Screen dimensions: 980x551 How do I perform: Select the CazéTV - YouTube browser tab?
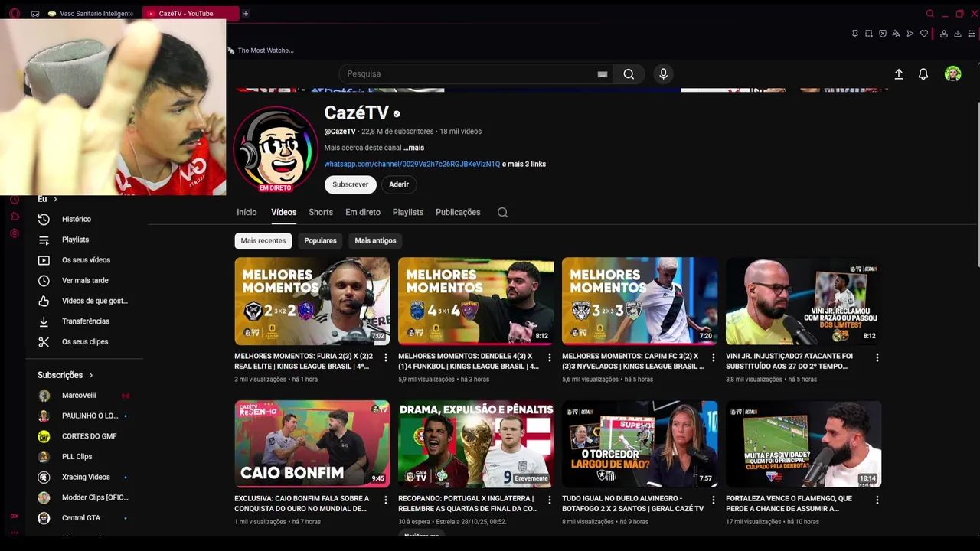[x=190, y=14]
